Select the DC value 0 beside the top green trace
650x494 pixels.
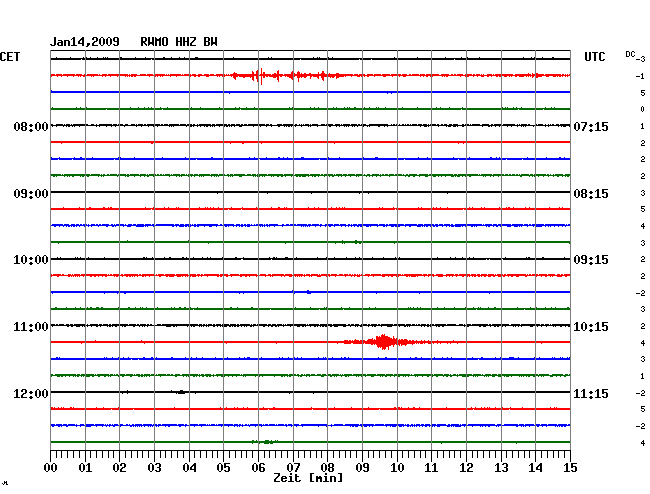click(643, 109)
